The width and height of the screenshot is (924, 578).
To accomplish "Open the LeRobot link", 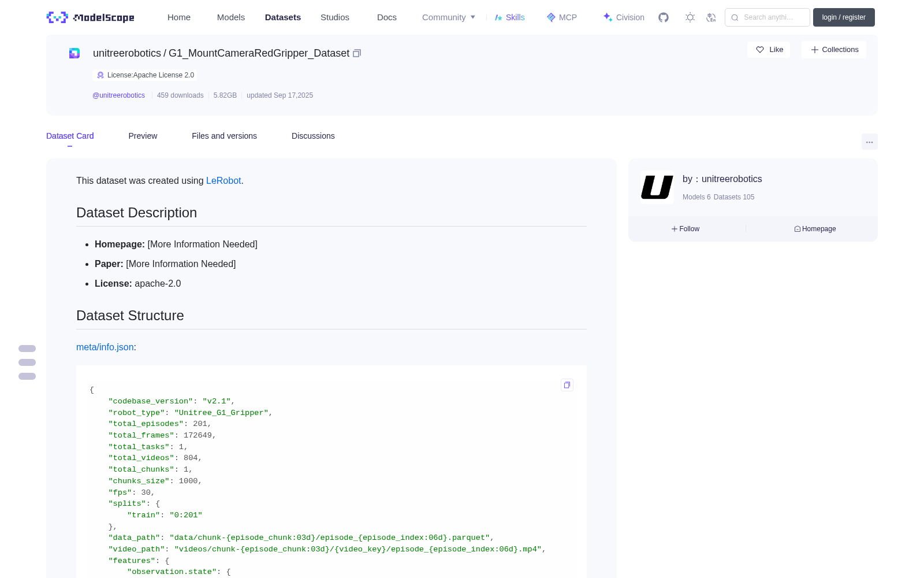I will pyautogui.click(x=223, y=181).
